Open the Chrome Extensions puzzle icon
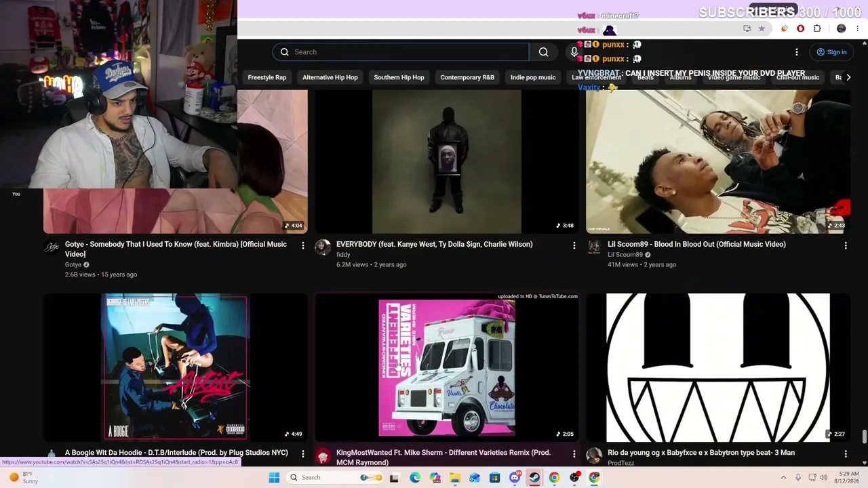 817,28
